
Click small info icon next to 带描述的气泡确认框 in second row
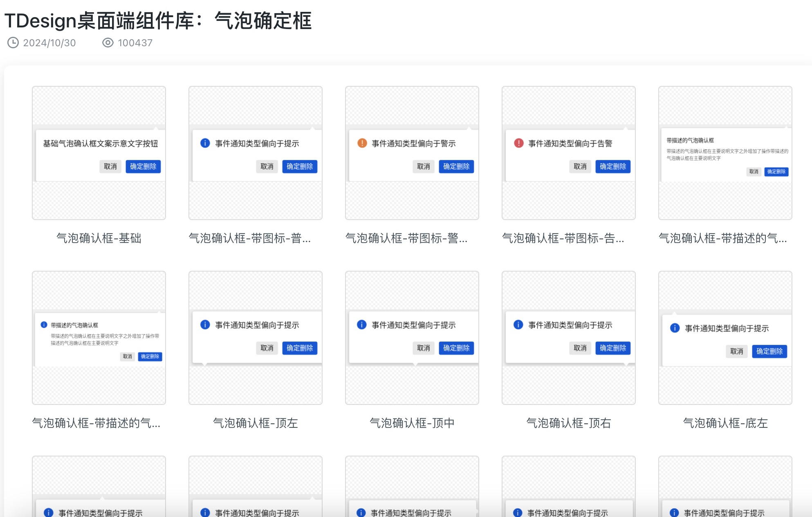pyautogui.click(x=44, y=325)
